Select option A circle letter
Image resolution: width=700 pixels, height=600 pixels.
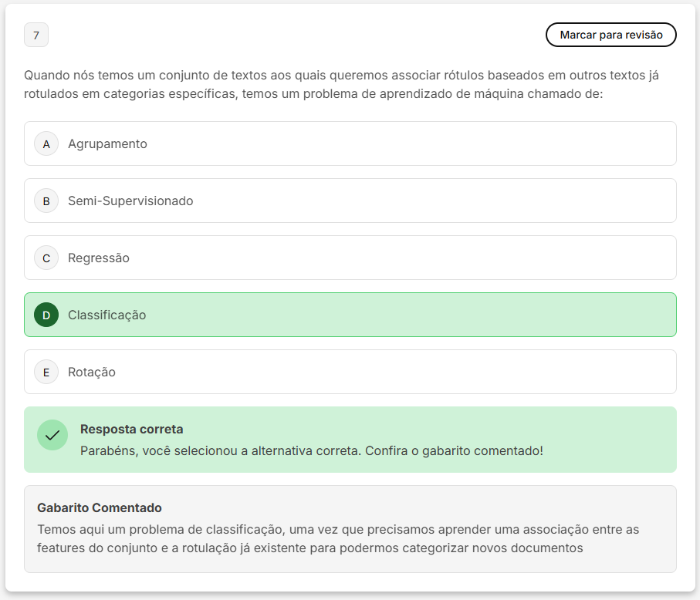click(46, 143)
